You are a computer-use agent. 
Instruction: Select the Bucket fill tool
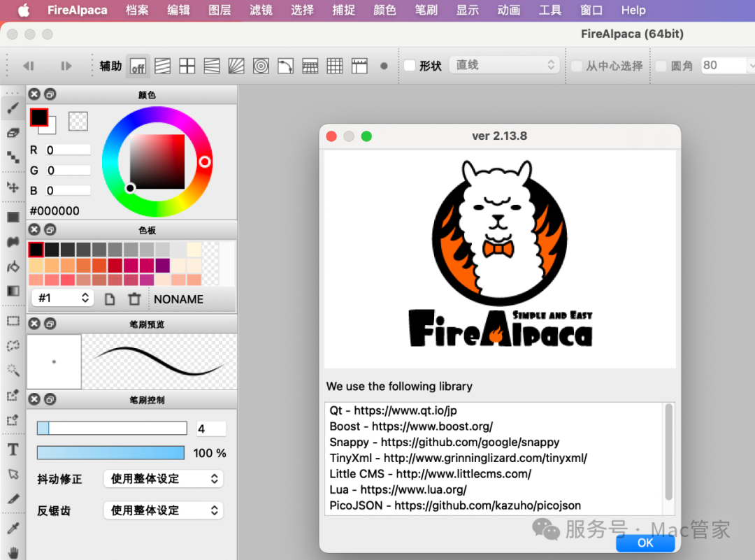click(13, 266)
